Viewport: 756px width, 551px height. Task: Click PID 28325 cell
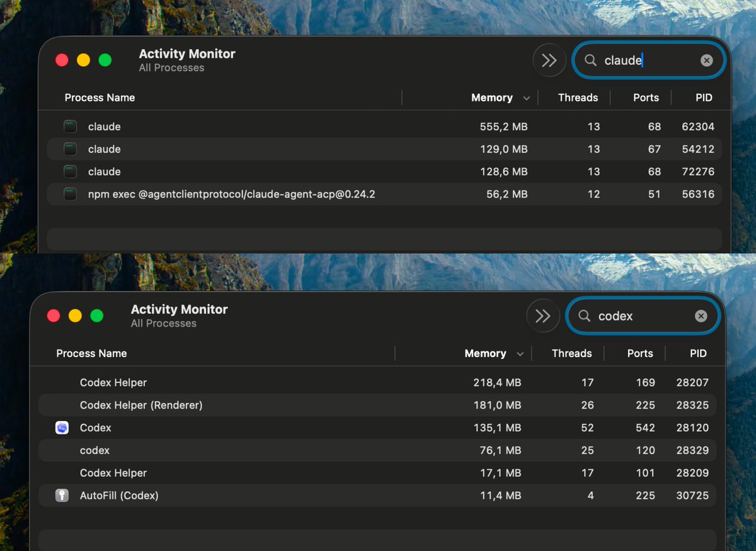[692, 405]
